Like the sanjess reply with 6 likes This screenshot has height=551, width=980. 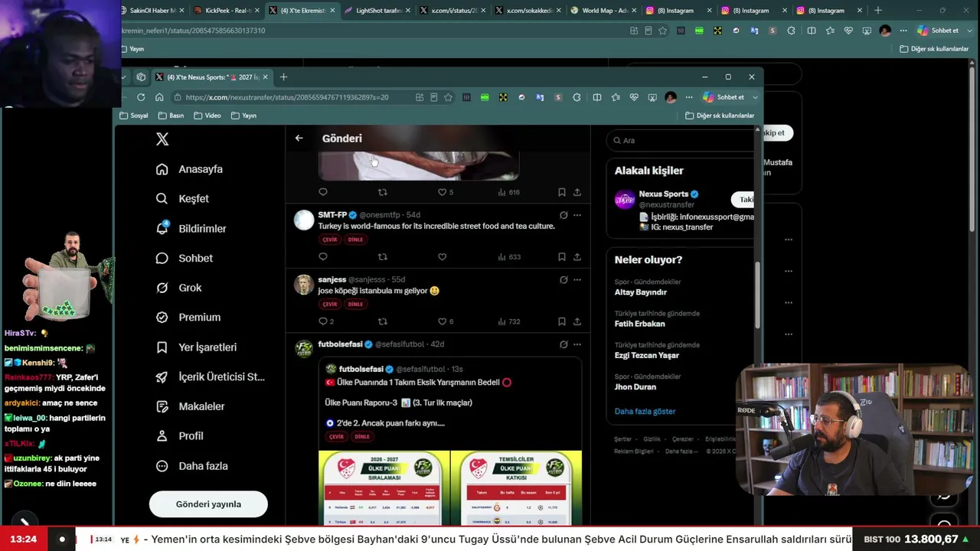coord(446,321)
